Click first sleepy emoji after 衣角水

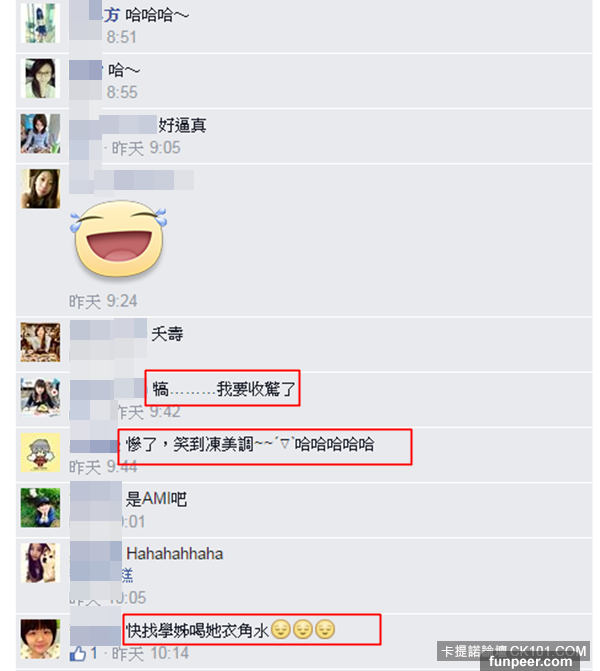pyautogui.click(x=281, y=629)
